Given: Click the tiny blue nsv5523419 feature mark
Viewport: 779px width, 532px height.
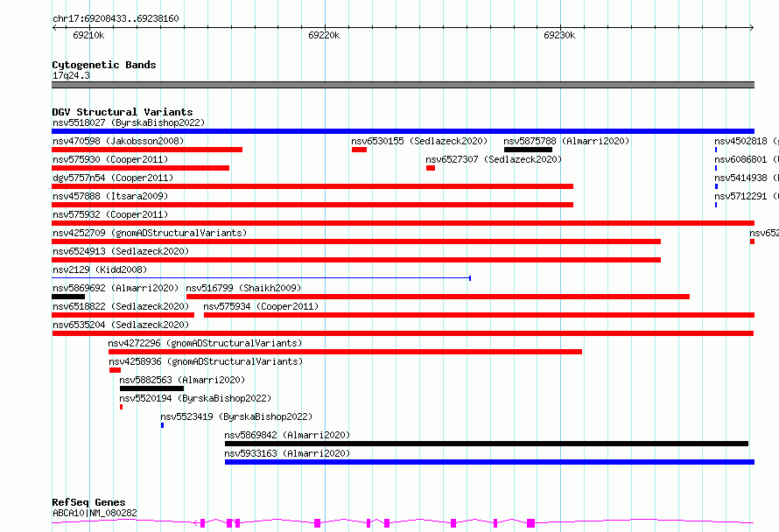Looking at the screenshot, I should click(162, 425).
